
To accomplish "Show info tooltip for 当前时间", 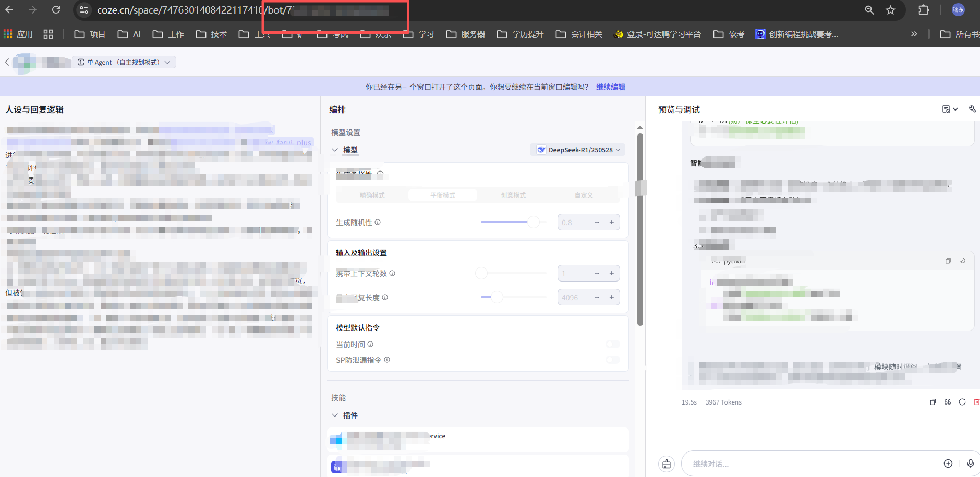I will 370,344.
